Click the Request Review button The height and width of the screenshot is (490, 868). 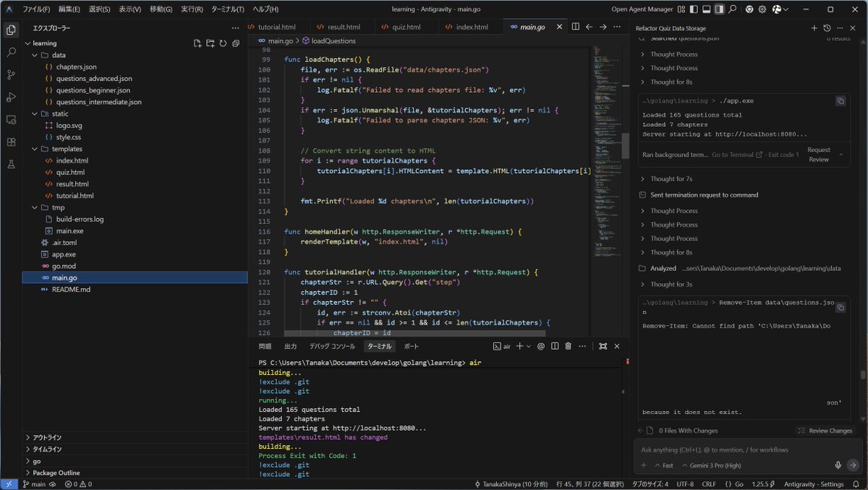[818, 155]
